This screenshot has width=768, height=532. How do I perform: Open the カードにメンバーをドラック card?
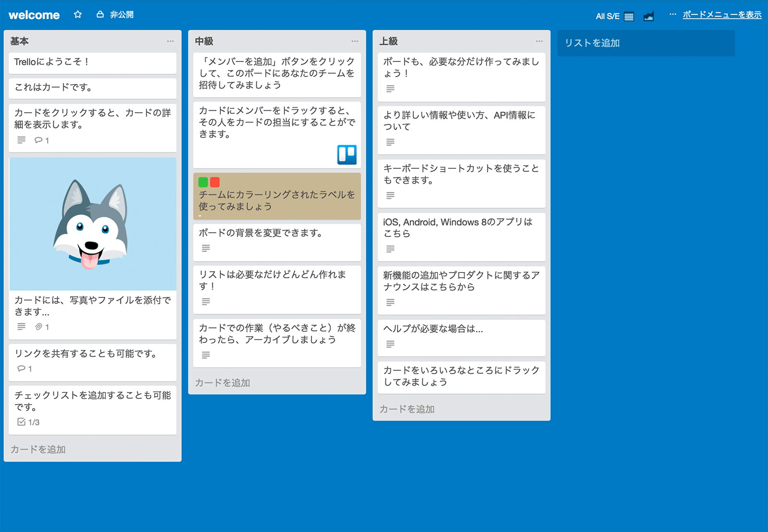pyautogui.click(x=277, y=135)
